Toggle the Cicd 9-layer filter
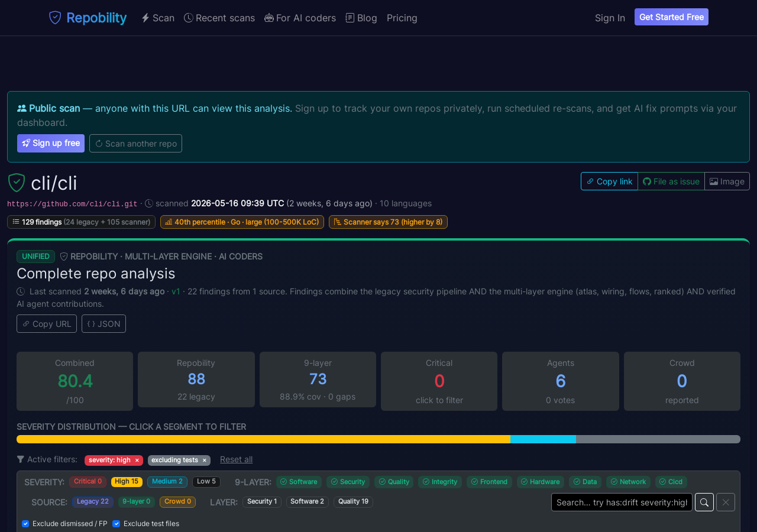The image size is (757, 532). point(671,482)
